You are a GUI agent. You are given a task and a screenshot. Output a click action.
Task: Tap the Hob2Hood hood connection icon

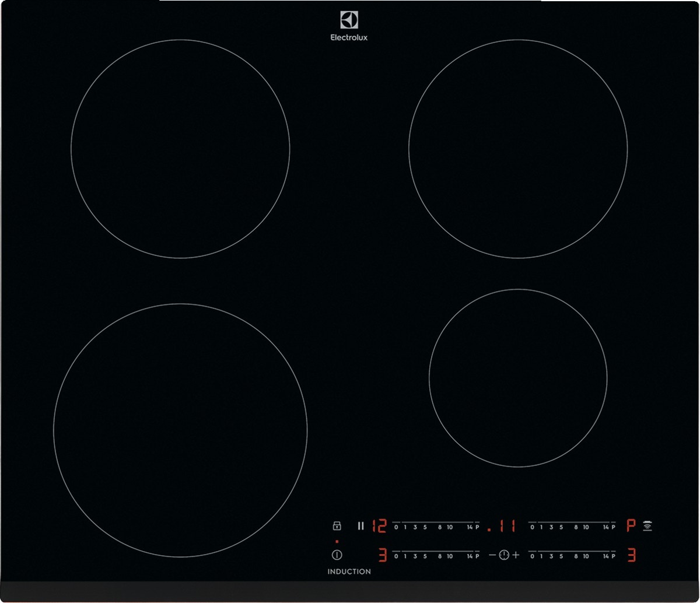coord(647,526)
